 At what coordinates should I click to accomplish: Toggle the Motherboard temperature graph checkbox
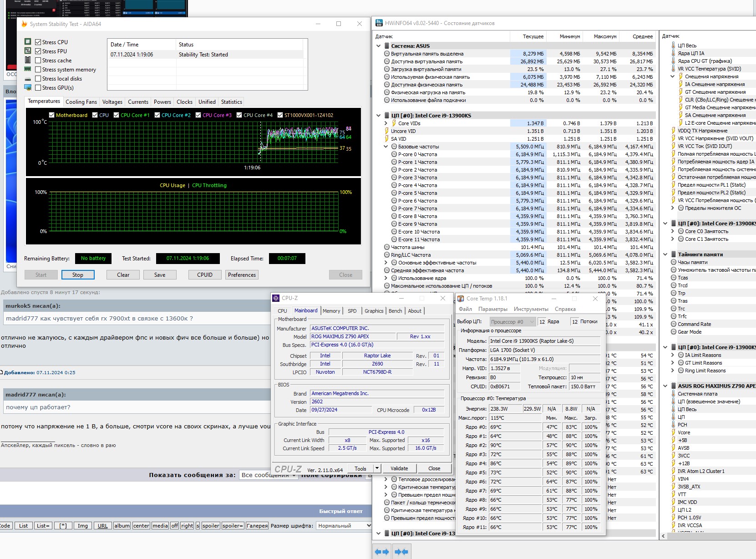[x=52, y=115]
